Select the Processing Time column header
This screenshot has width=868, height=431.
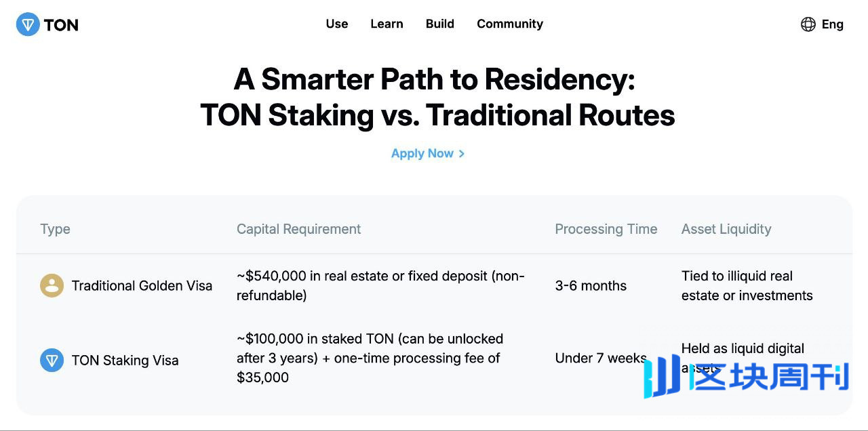tap(606, 229)
